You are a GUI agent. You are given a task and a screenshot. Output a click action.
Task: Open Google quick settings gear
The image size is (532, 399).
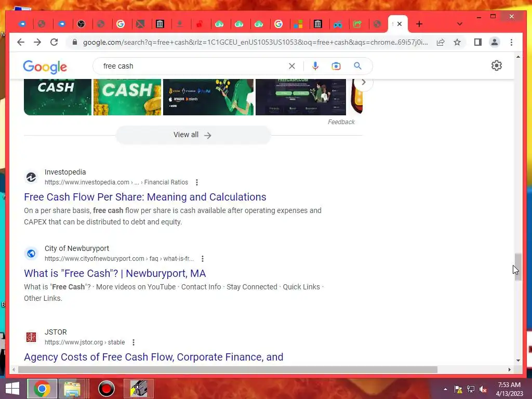click(496, 65)
